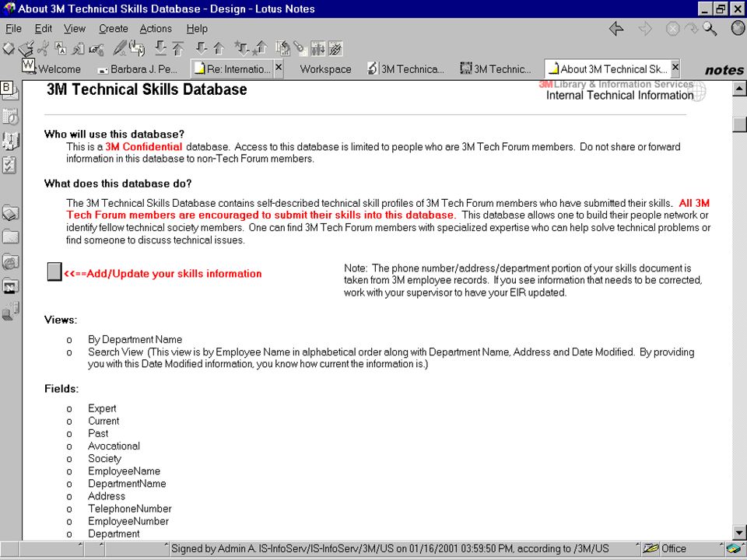Click the Internal Technical Information header text

coord(619,95)
